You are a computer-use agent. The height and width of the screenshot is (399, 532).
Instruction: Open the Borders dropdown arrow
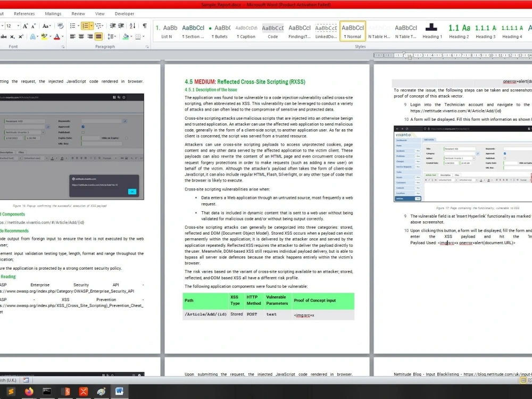(x=144, y=37)
